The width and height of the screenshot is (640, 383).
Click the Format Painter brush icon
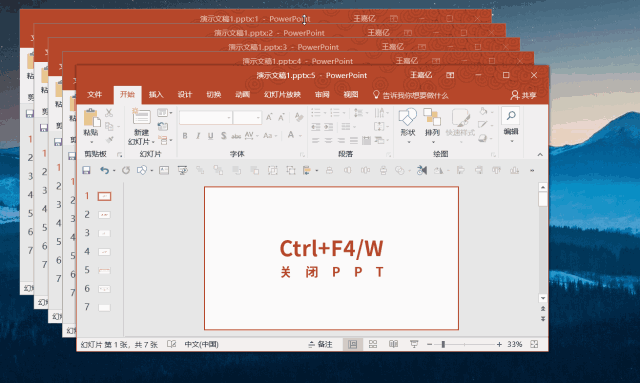tap(109, 140)
